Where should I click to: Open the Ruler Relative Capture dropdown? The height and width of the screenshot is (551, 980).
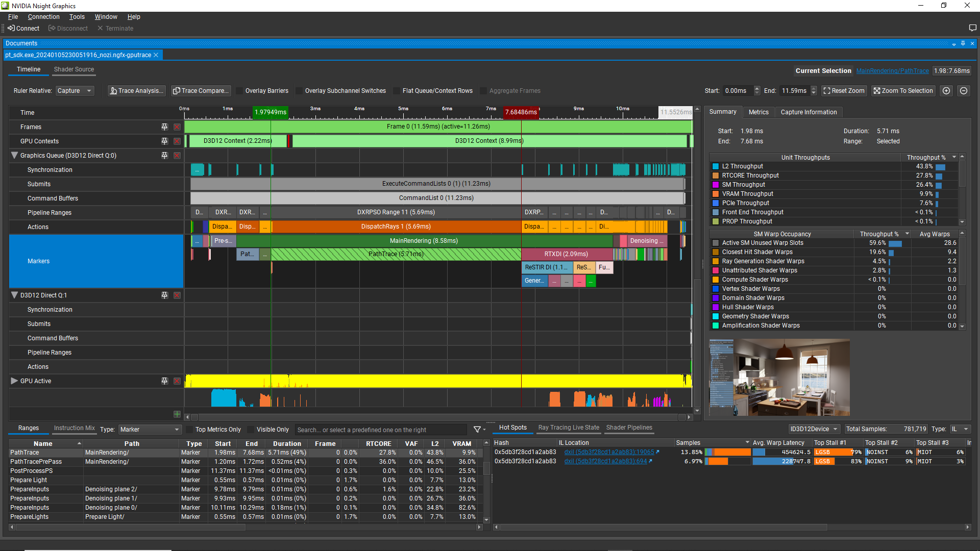75,91
